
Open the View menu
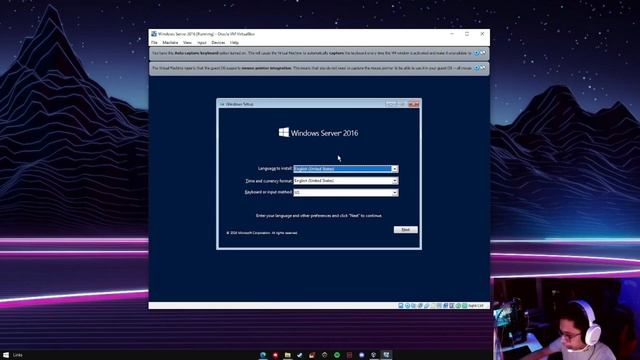pos(187,42)
